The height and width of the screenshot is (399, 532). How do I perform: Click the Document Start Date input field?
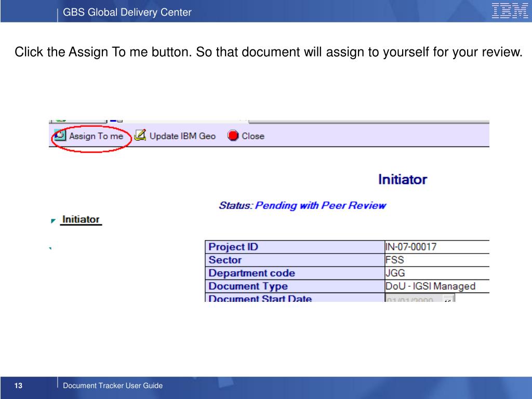pos(414,299)
